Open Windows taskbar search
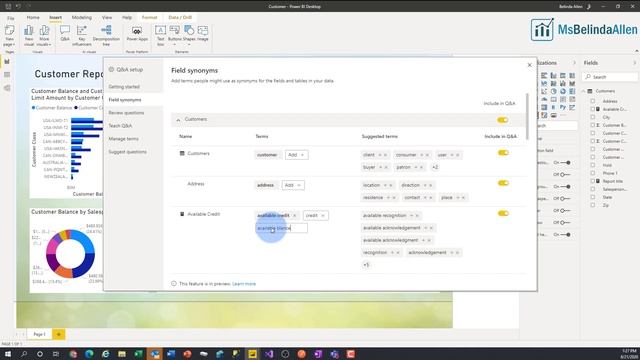The width and height of the screenshot is (640, 360). point(24,354)
